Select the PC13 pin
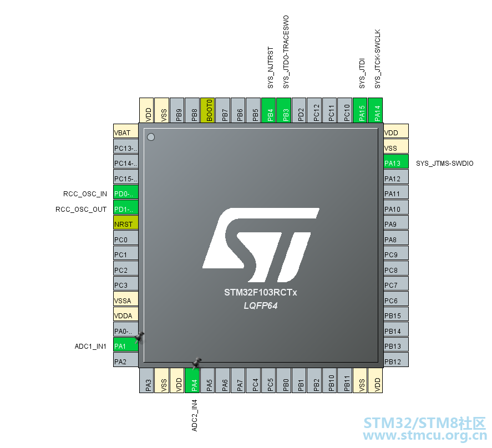The image size is (492, 448). 126,146
